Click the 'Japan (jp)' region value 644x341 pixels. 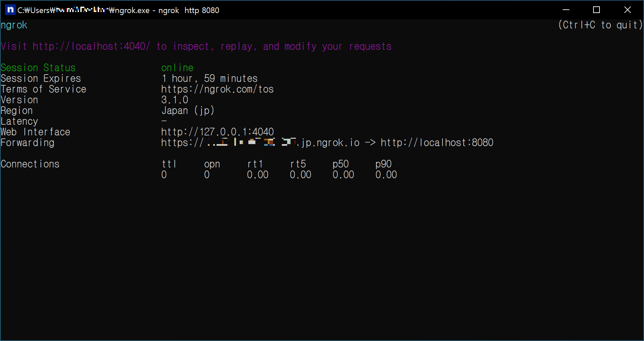(x=188, y=111)
